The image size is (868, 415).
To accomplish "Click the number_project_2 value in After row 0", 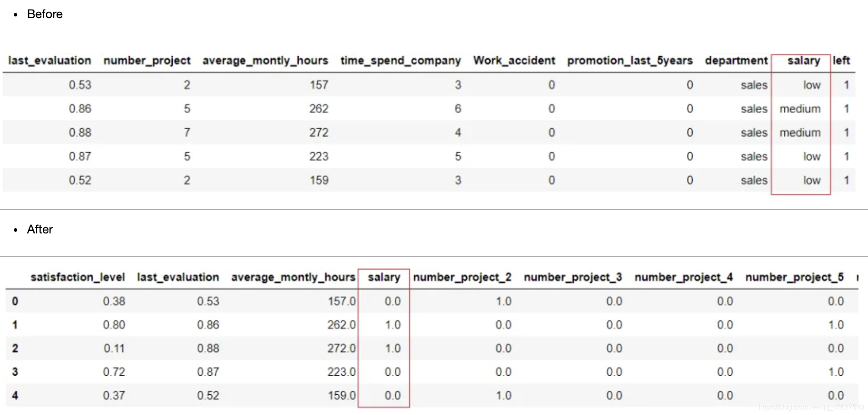I will (504, 301).
